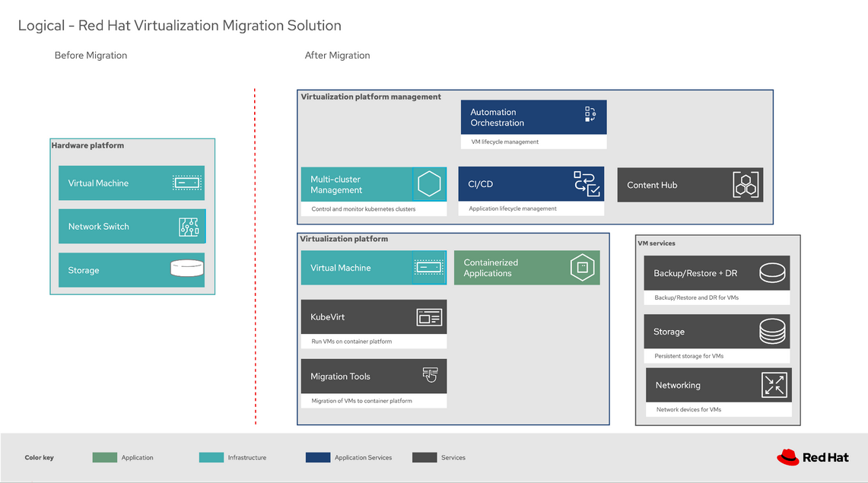Click the Networking arrows icon
868x483 pixels.
point(774,386)
